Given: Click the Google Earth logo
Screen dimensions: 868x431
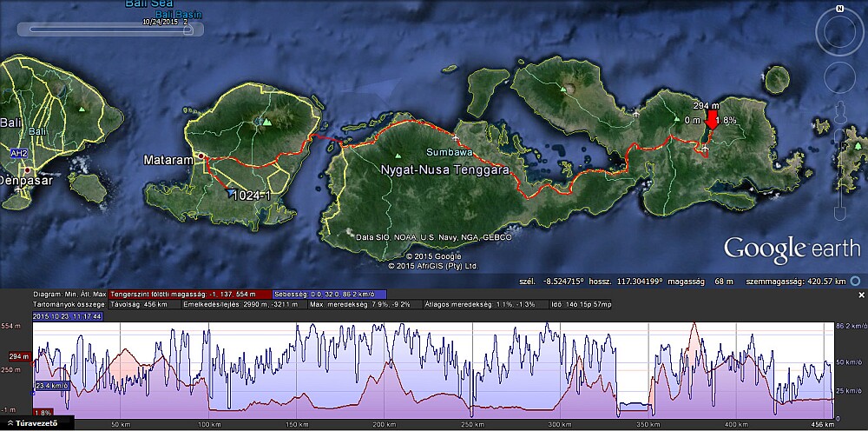Looking at the screenshot, I should point(791,248).
